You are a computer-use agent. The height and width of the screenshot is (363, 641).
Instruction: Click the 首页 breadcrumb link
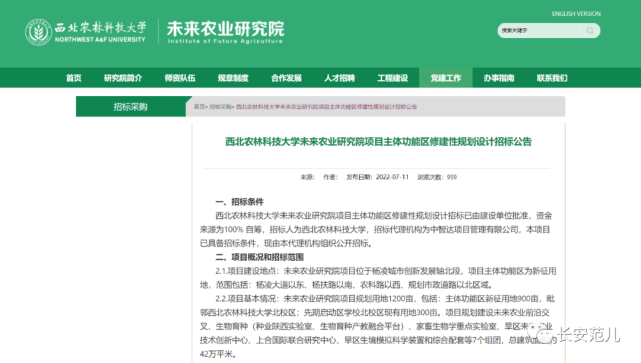(199, 107)
